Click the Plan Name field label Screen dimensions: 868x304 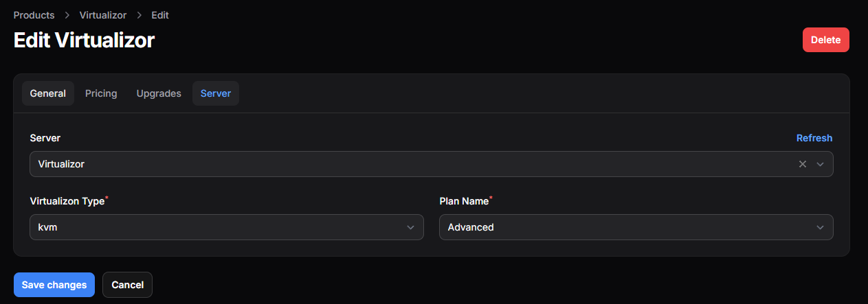coord(464,201)
